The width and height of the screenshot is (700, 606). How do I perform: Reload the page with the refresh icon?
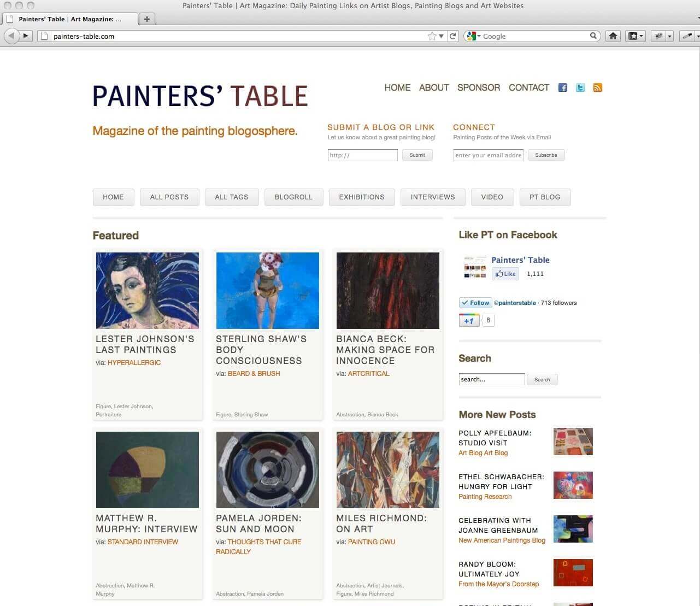(452, 36)
